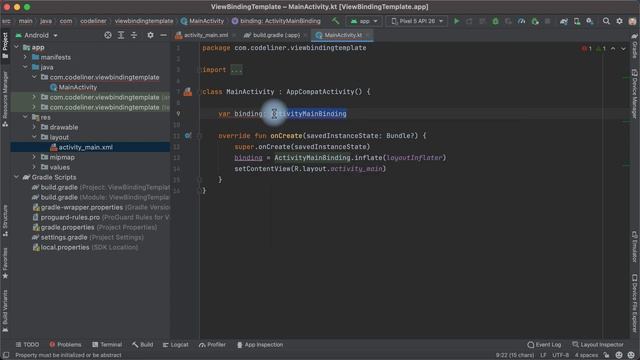Click the Make Project hammer icon

335,21
